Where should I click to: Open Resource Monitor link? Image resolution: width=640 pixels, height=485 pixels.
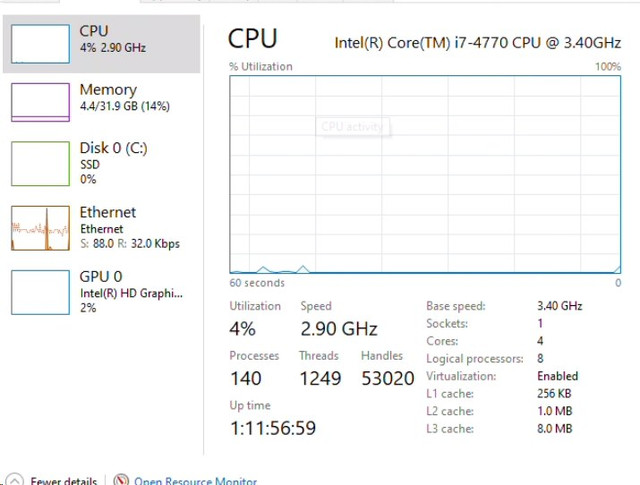(196, 481)
